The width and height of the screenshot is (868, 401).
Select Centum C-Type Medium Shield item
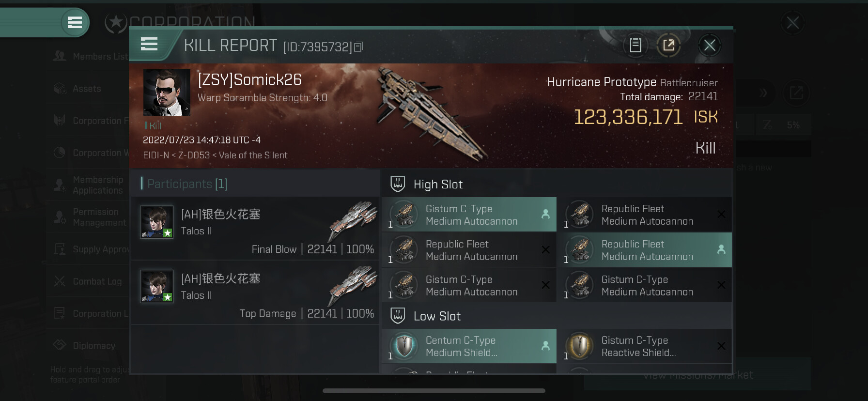(469, 346)
